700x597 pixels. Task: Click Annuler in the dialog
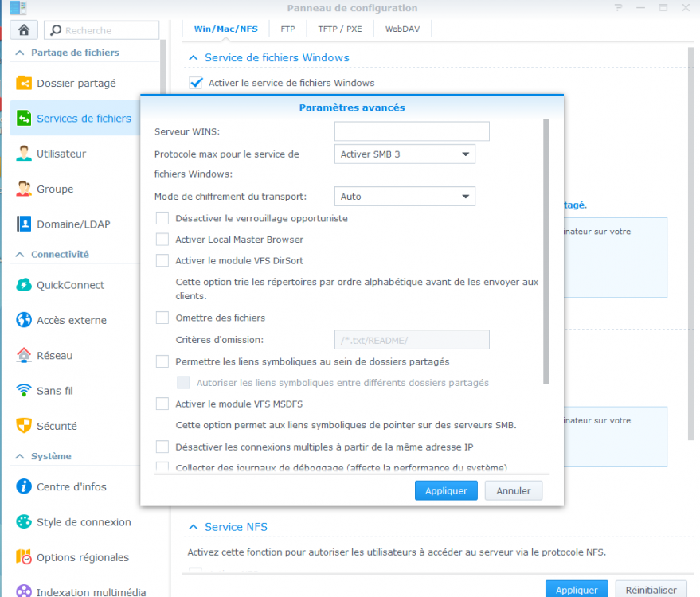pyautogui.click(x=514, y=490)
